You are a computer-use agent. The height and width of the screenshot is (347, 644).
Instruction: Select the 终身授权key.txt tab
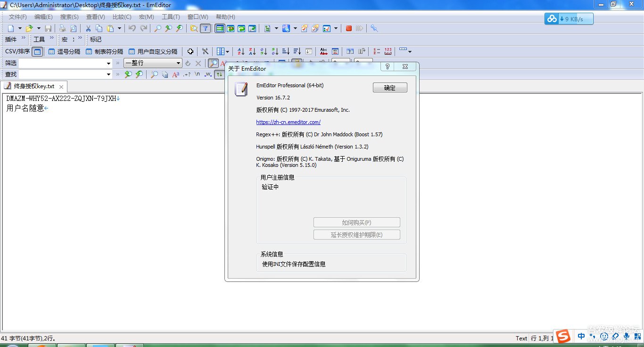point(34,86)
